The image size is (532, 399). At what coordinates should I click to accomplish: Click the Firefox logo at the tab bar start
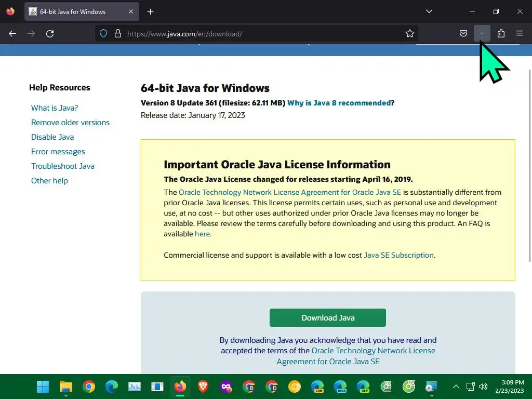click(10, 11)
